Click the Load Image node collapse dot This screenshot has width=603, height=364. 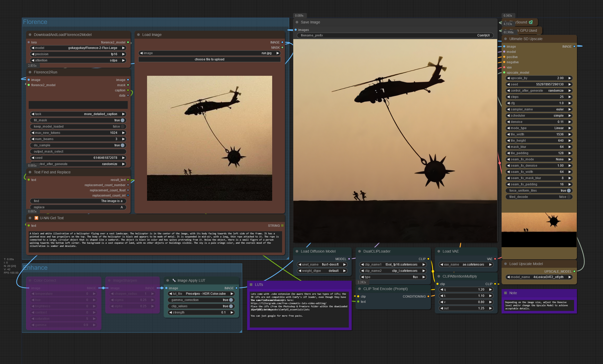click(x=138, y=35)
